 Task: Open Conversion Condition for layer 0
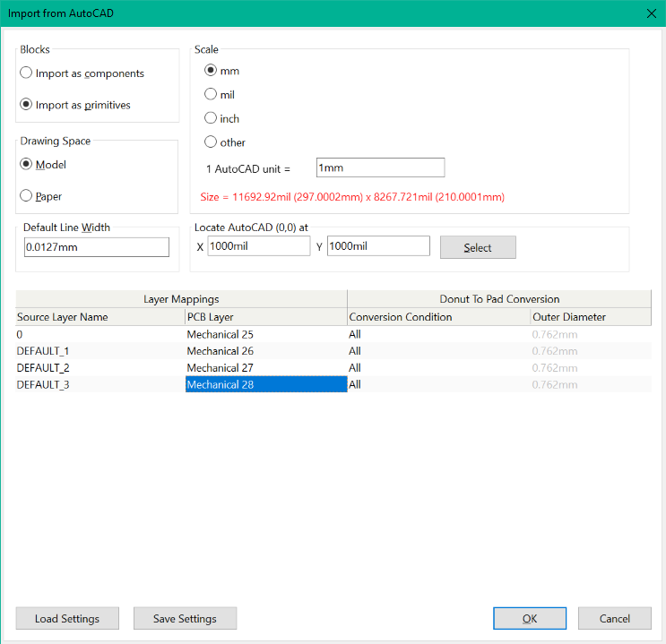(x=437, y=334)
